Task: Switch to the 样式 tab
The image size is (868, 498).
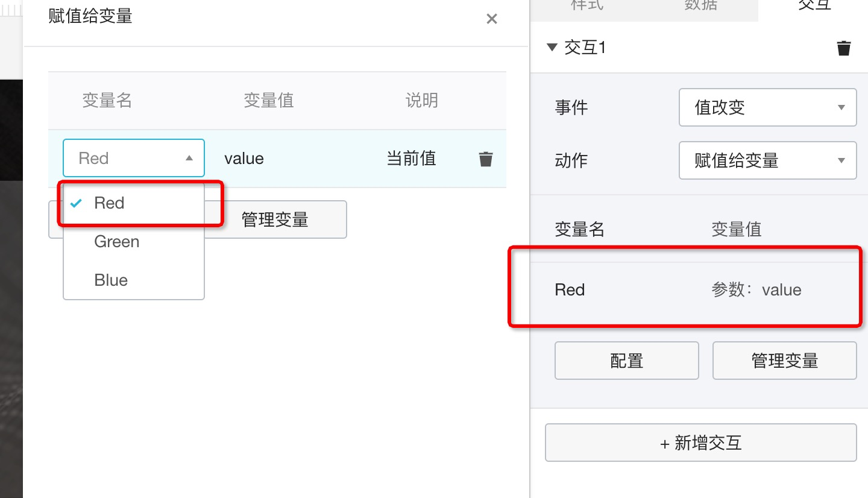Action: (587, 6)
